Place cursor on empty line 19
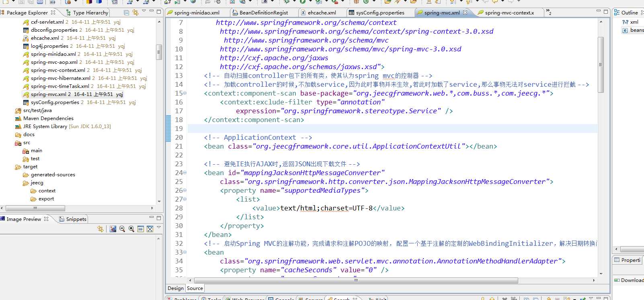The height and width of the screenshot is (300, 644). pyautogui.click(x=392, y=129)
